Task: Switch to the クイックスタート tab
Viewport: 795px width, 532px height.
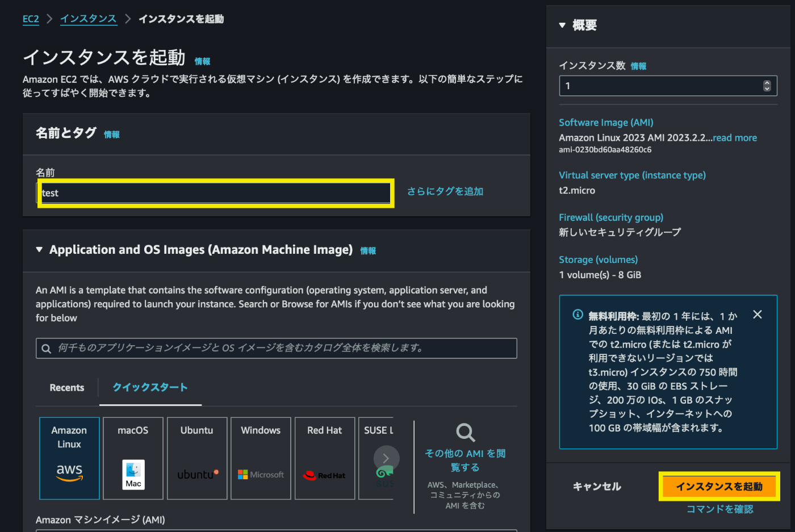Action: click(150, 387)
